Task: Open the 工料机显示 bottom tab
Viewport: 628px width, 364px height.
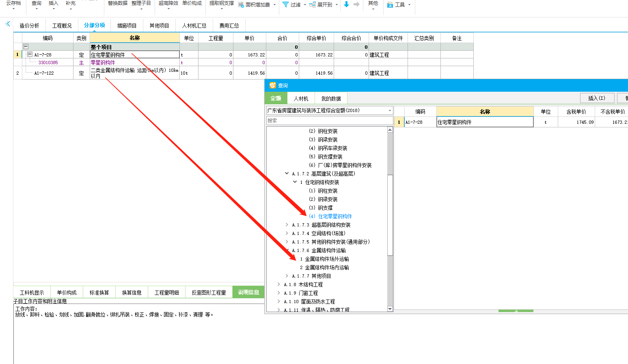Action: [x=32, y=293]
